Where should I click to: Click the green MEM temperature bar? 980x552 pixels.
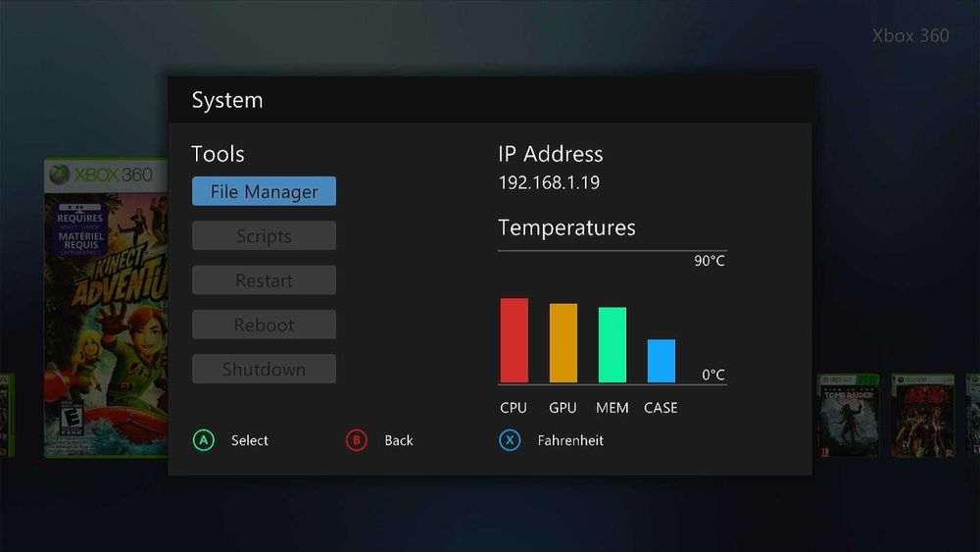pos(612,344)
